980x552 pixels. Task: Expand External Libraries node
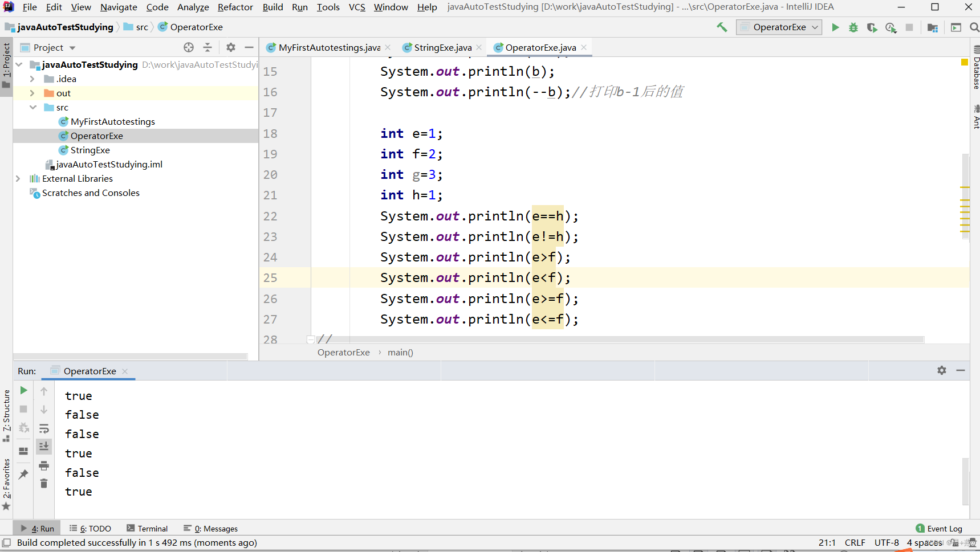coord(18,178)
